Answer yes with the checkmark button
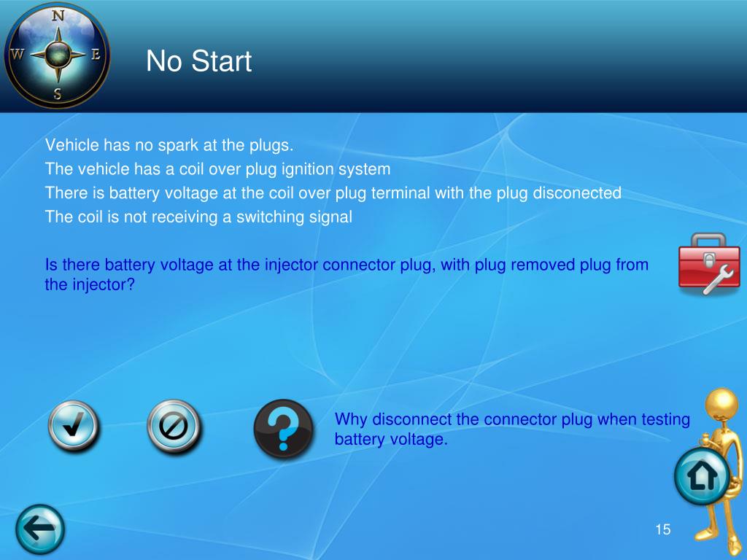747x560 pixels. point(74,426)
